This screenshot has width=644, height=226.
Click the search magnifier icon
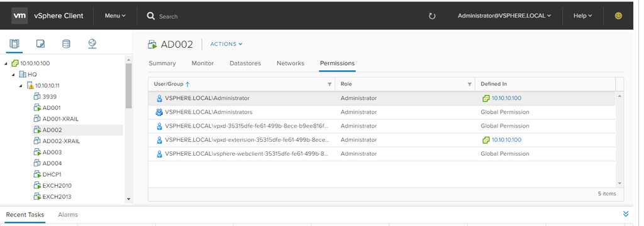point(151,16)
